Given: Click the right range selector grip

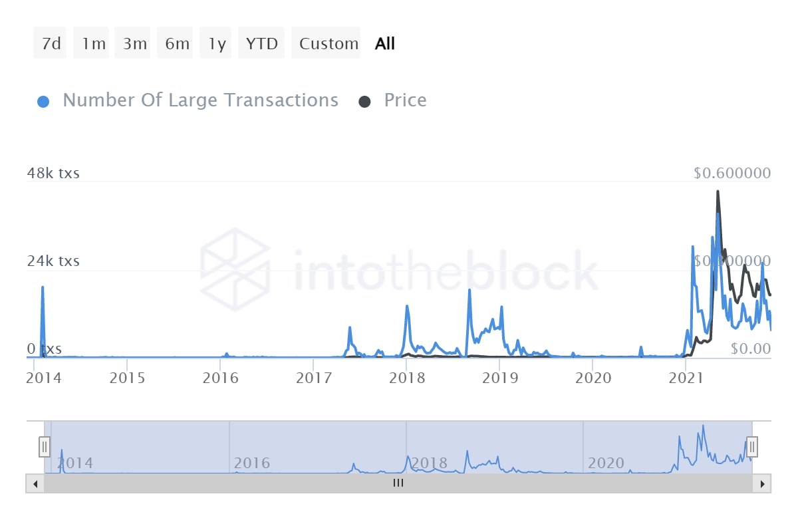Looking at the screenshot, I should tap(752, 447).
